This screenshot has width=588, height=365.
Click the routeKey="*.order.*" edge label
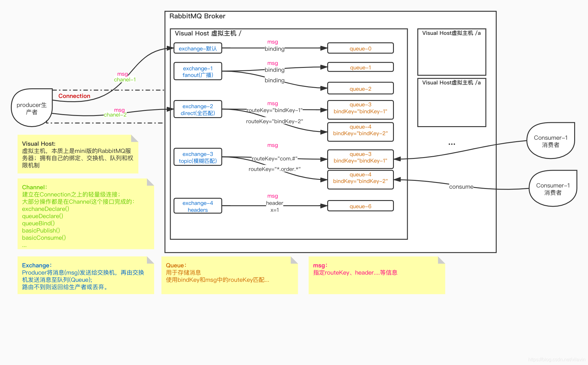pos(274,169)
